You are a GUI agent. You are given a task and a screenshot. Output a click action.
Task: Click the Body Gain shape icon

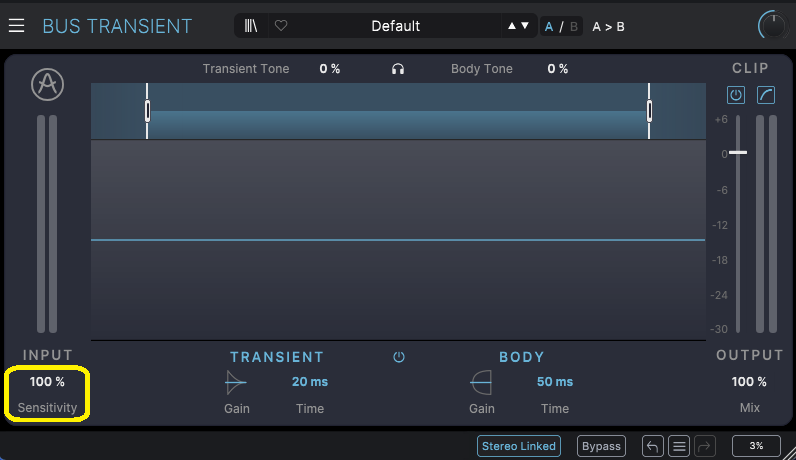(481, 382)
